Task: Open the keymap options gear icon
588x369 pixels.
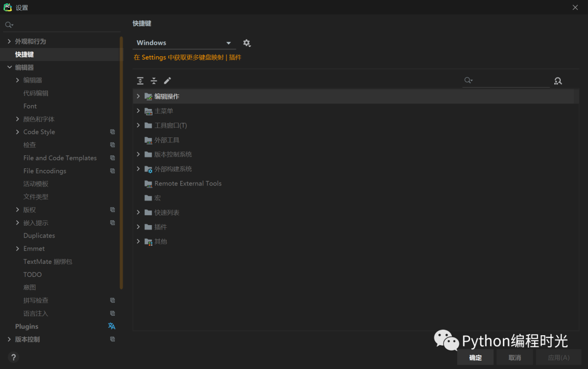Action: coord(247,43)
